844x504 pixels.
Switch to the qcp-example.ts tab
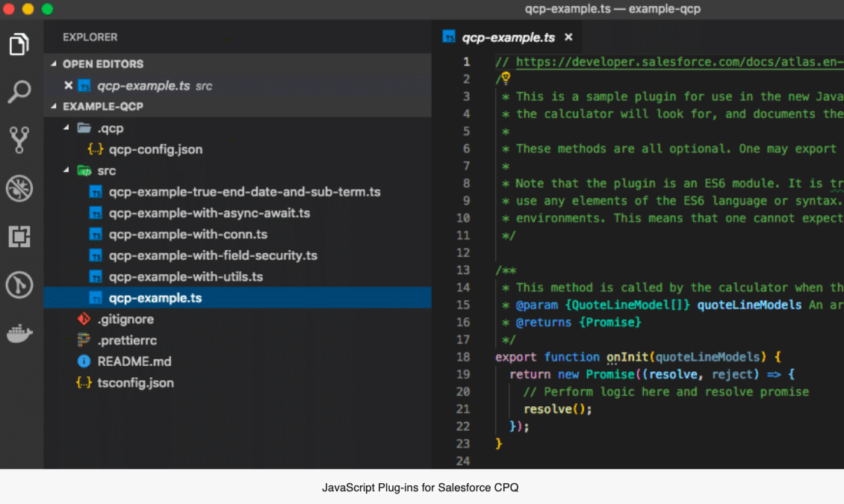(508, 37)
